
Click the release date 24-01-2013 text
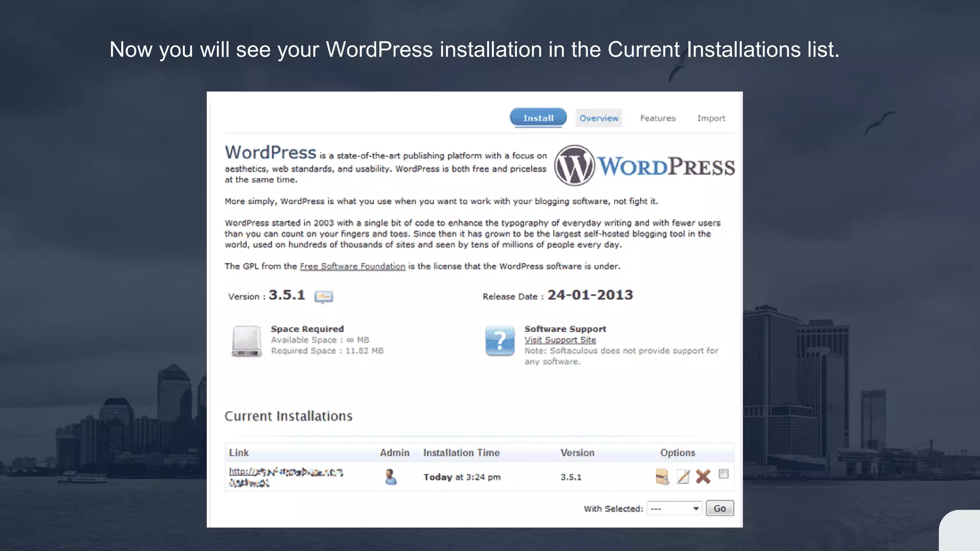click(590, 295)
